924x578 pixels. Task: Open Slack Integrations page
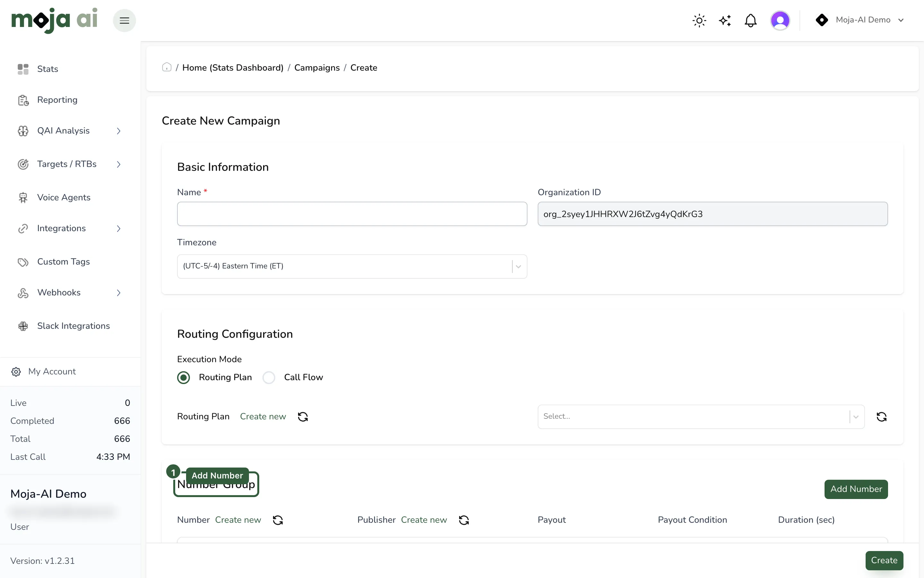[x=73, y=326]
